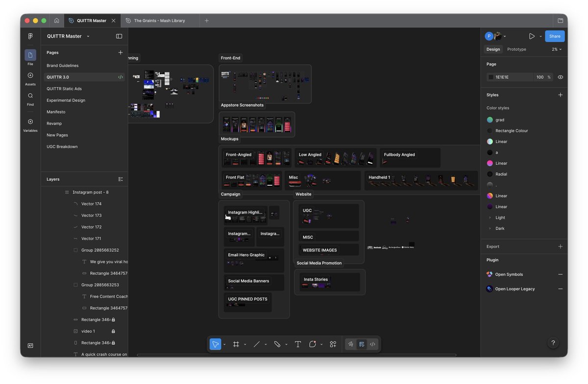The width and height of the screenshot is (588, 384).
Task: Select the Comment tool
Action: [x=313, y=344]
